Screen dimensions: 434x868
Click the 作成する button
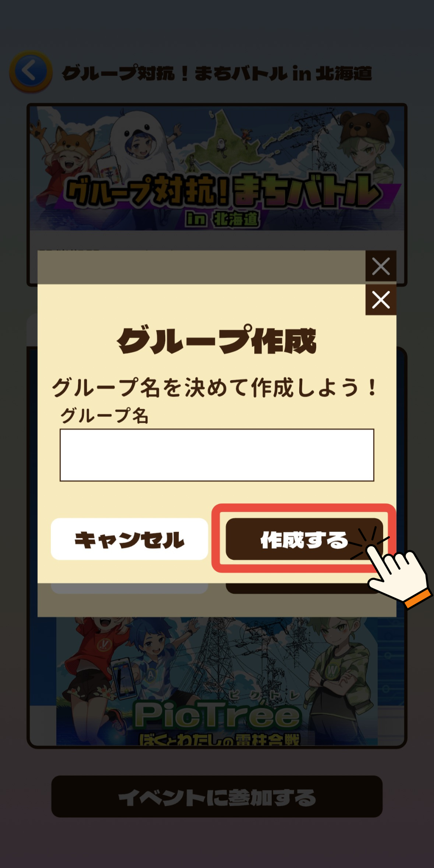pos(304,539)
